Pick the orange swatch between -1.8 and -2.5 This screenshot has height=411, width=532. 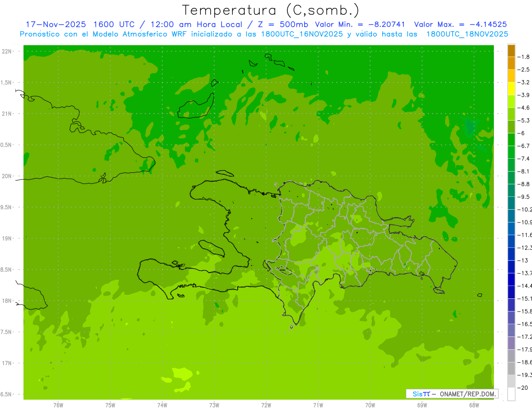click(x=511, y=63)
